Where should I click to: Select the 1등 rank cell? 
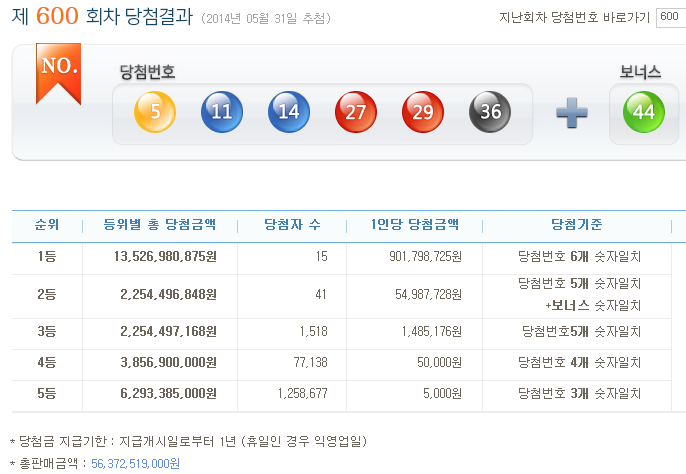click(47, 256)
